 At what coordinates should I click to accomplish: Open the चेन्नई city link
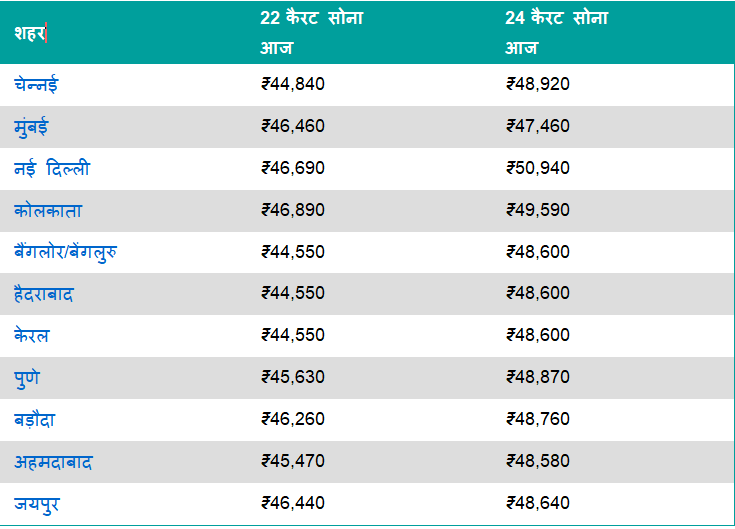36,84
